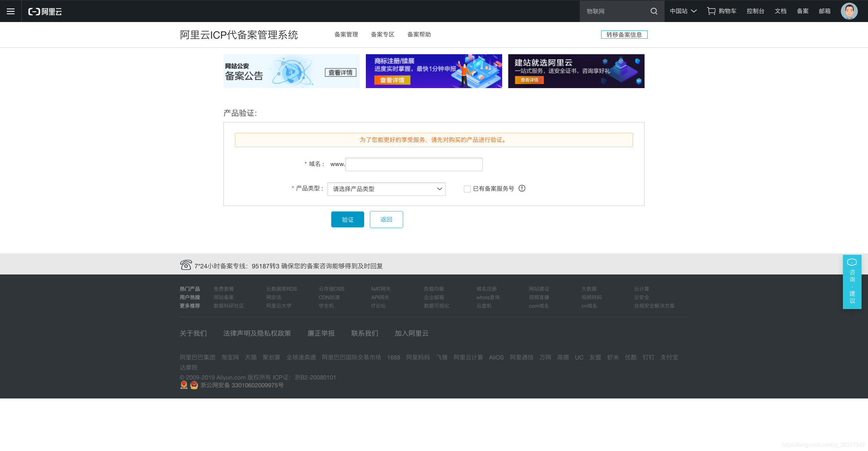Image resolution: width=868 pixels, height=451 pixels.
Task: Focus the 域名 input field
Action: click(x=414, y=164)
